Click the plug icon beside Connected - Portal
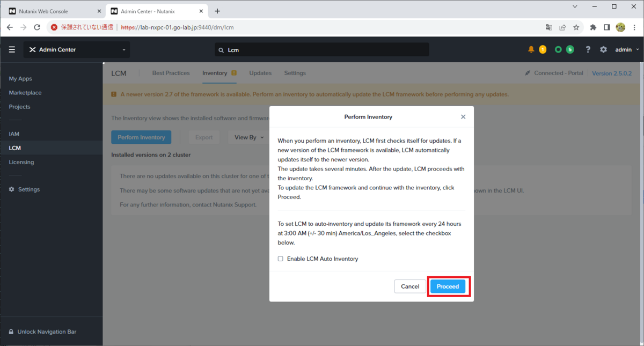This screenshot has height=346, width=644. coord(528,73)
